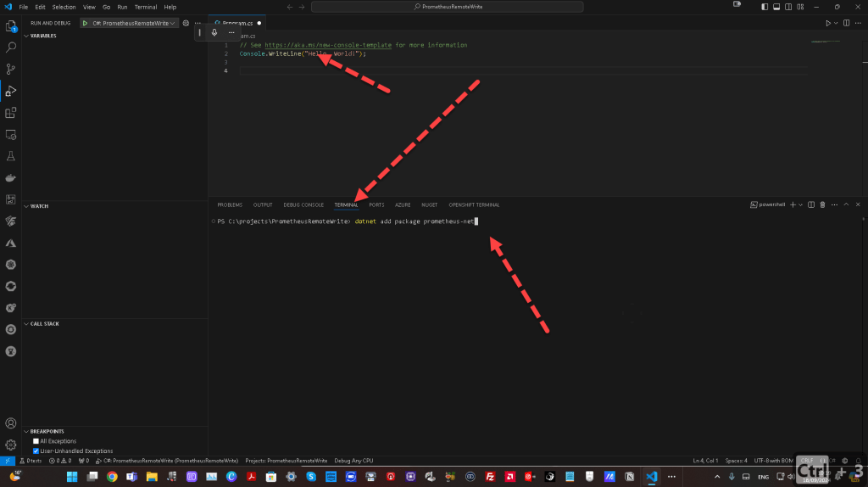Image resolution: width=868 pixels, height=487 pixels.
Task: Switch to PORTS panel tab
Action: coord(376,205)
